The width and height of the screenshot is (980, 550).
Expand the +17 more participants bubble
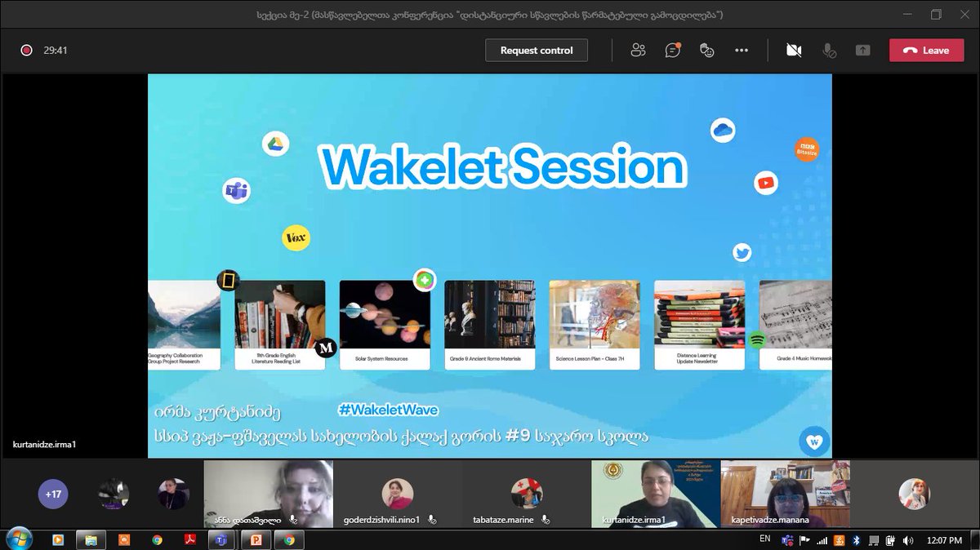(54, 494)
